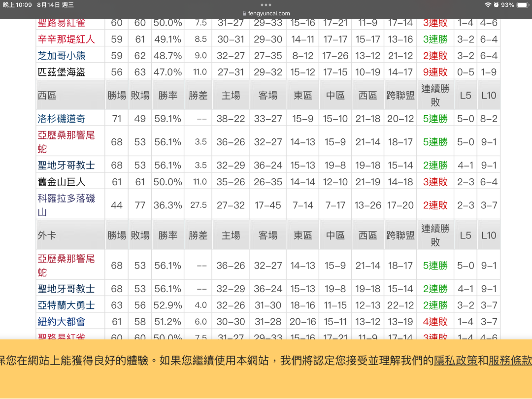532x399 pixels.
Task: Click the 3連勝 streak for 辛辛那堤紅人
Action: (435, 39)
